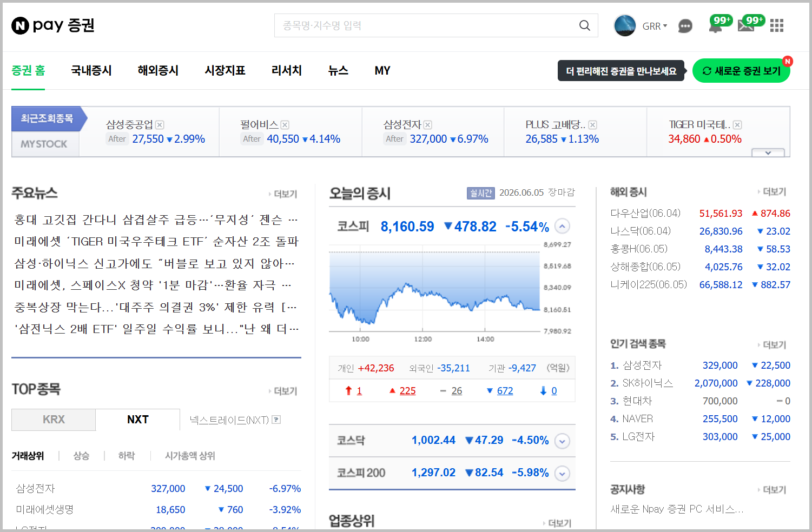Collapse the 코스피 chart panel
Screen dimensions: 812x532
click(563, 226)
